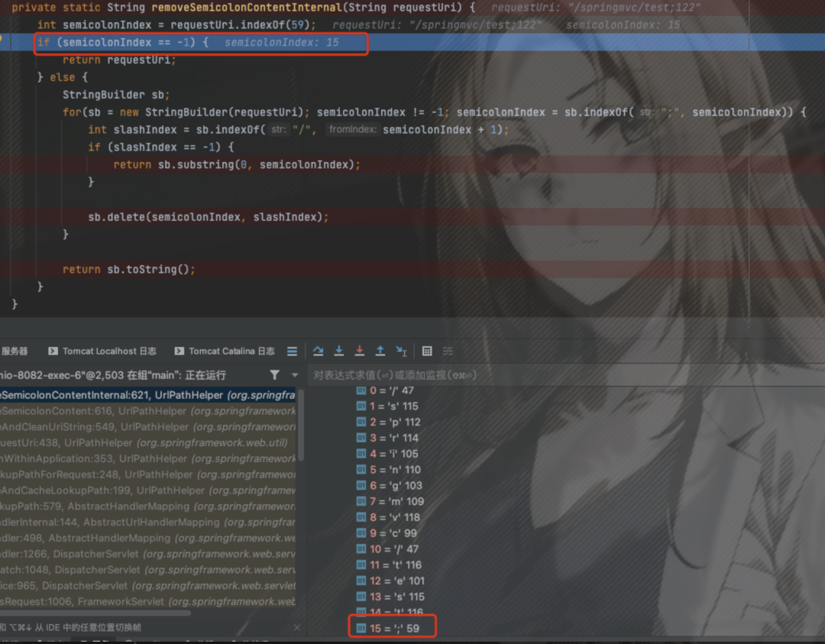This screenshot has width=825, height=644.
Task: Select variable row 0 = '/' 47
Action: coord(385,390)
